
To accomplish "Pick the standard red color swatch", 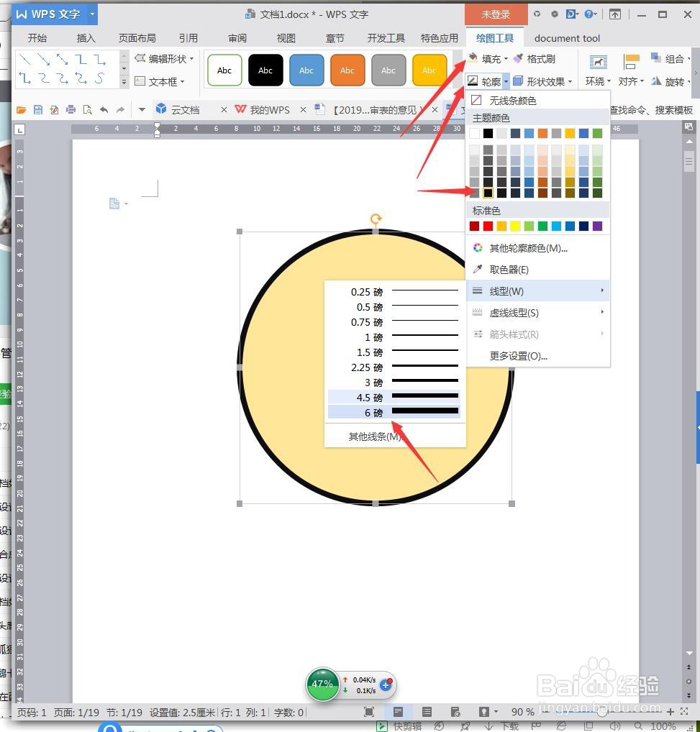I will tap(488, 227).
